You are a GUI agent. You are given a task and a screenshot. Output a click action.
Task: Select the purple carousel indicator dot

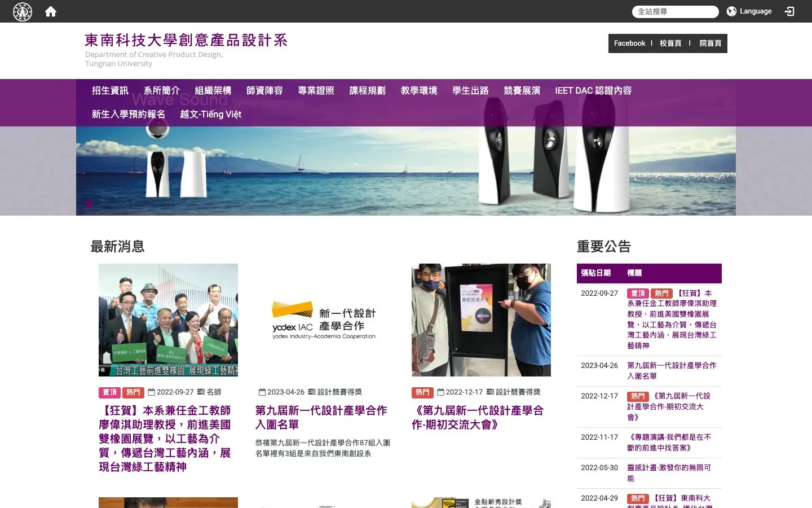click(x=89, y=203)
